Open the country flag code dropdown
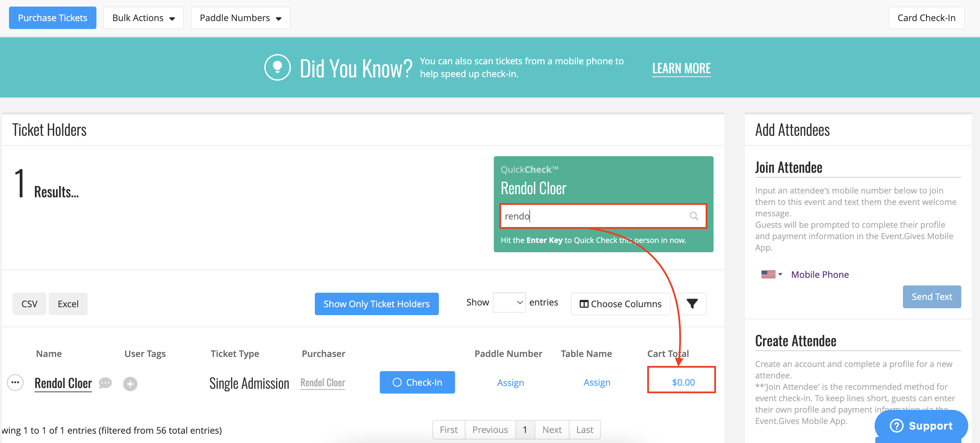The image size is (980, 443). (772, 274)
